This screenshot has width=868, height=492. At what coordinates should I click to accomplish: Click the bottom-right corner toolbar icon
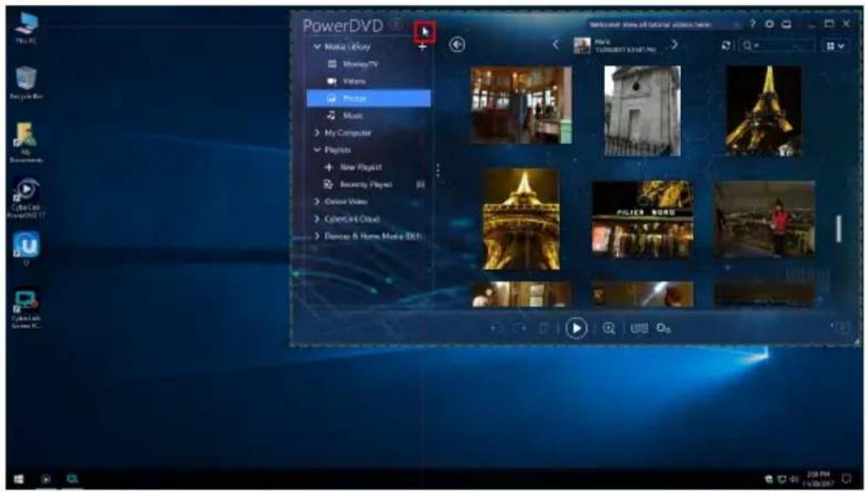[x=841, y=329]
